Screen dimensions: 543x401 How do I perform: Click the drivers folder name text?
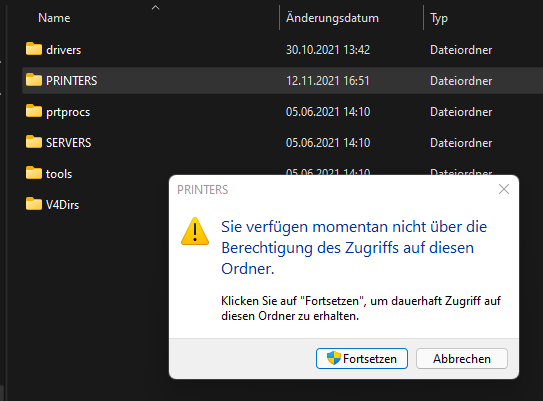[64, 50]
